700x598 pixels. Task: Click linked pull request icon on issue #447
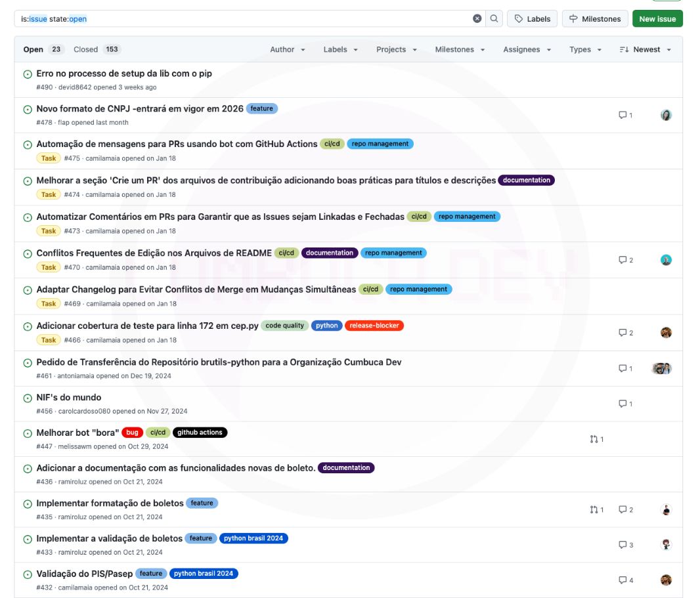[594, 439]
